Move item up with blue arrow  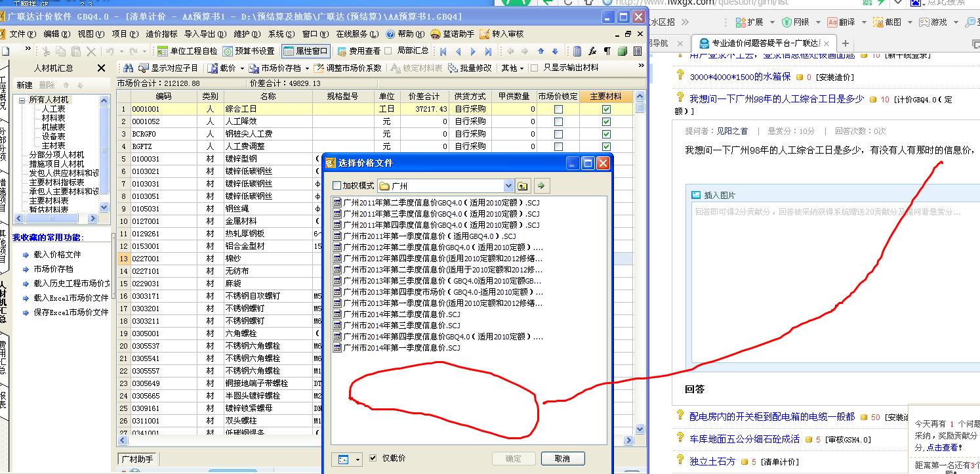point(541,51)
